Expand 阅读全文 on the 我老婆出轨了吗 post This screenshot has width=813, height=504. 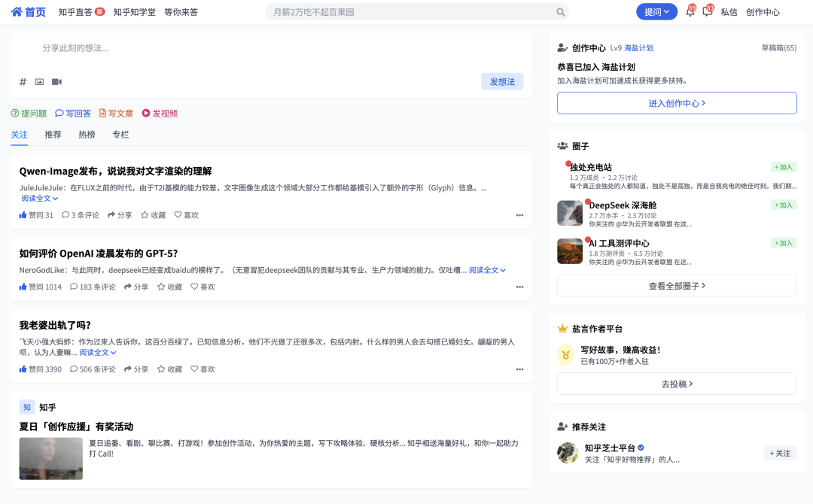[93, 351]
